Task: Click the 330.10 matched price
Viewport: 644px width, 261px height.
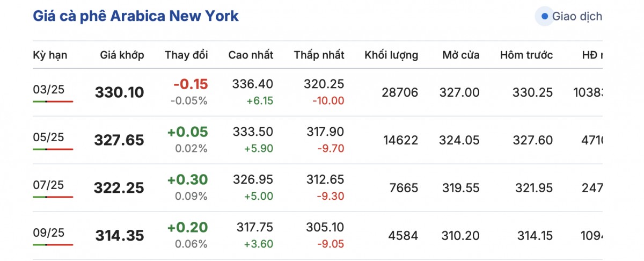Action: pyautogui.click(x=120, y=93)
